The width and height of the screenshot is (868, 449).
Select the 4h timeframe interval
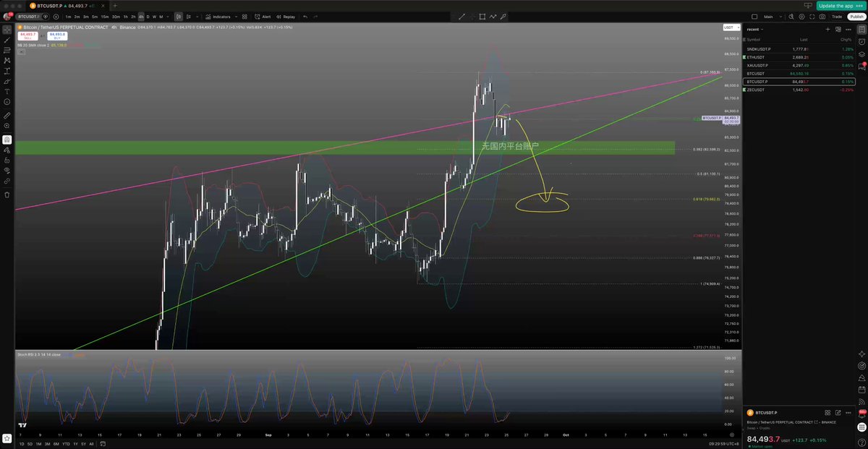tap(141, 17)
